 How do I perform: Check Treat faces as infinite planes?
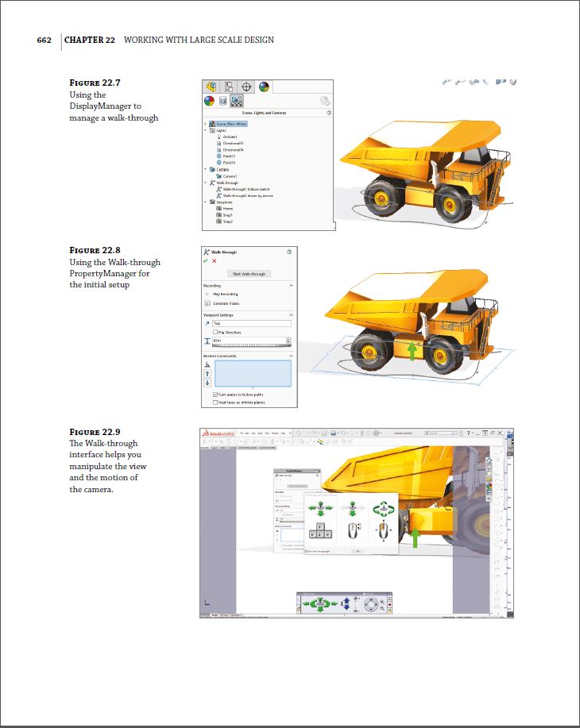click(215, 403)
